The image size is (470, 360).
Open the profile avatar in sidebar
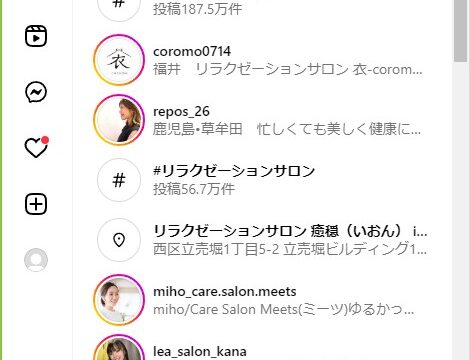[x=36, y=260]
